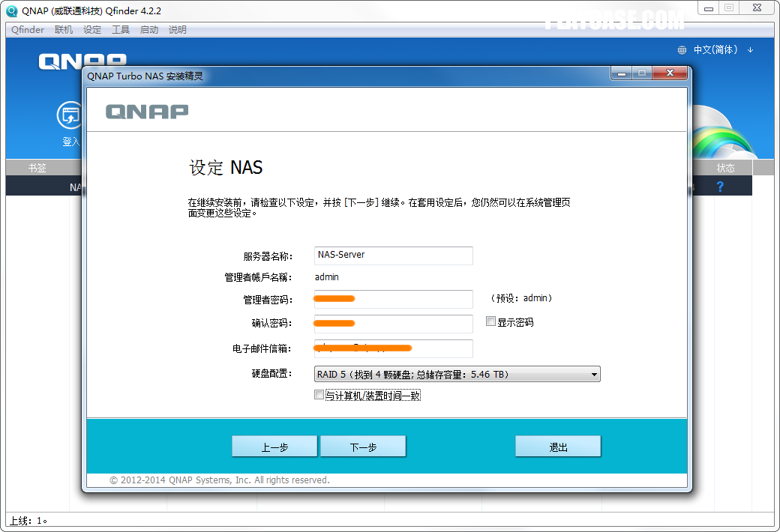This screenshot has width=780, height=532.
Task: Enable the 显示密码 checkbox
Action: pos(490,321)
